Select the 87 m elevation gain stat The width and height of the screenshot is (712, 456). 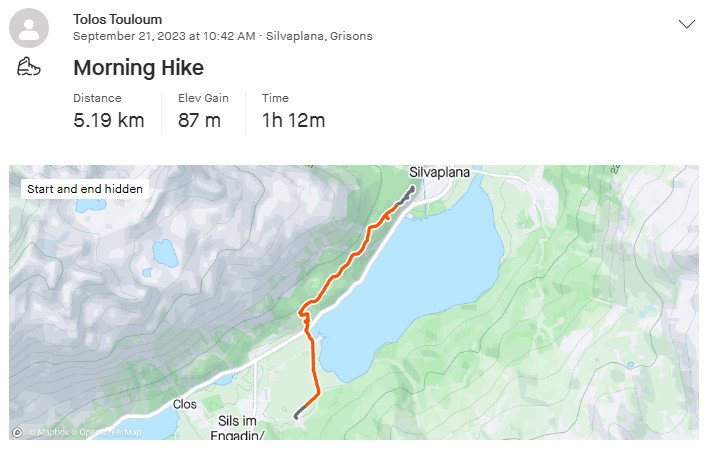click(x=199, y=120)
